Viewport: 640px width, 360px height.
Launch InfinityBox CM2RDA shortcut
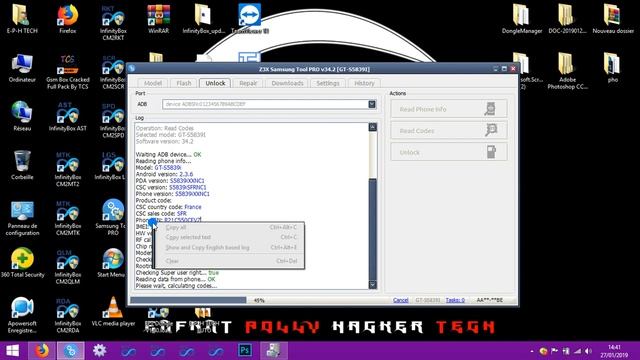pyautogui.click(x=67, y=315)
